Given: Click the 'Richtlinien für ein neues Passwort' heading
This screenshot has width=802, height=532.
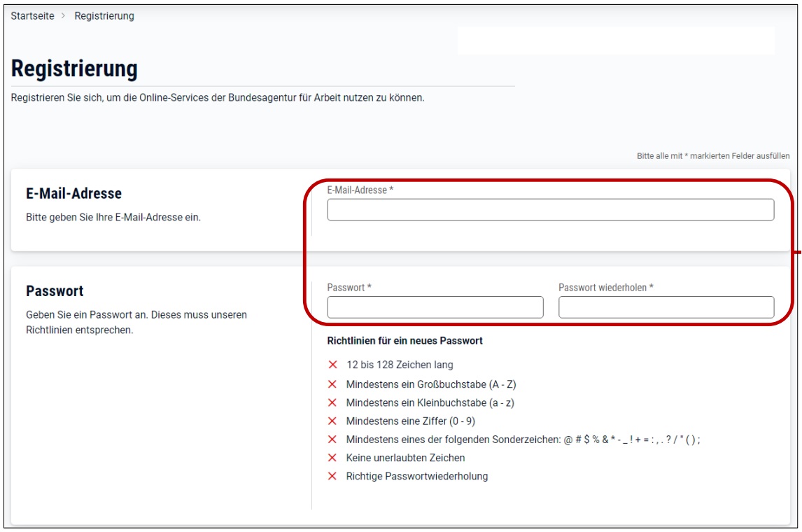Looking at the screenshot, I should click(404, 341).
